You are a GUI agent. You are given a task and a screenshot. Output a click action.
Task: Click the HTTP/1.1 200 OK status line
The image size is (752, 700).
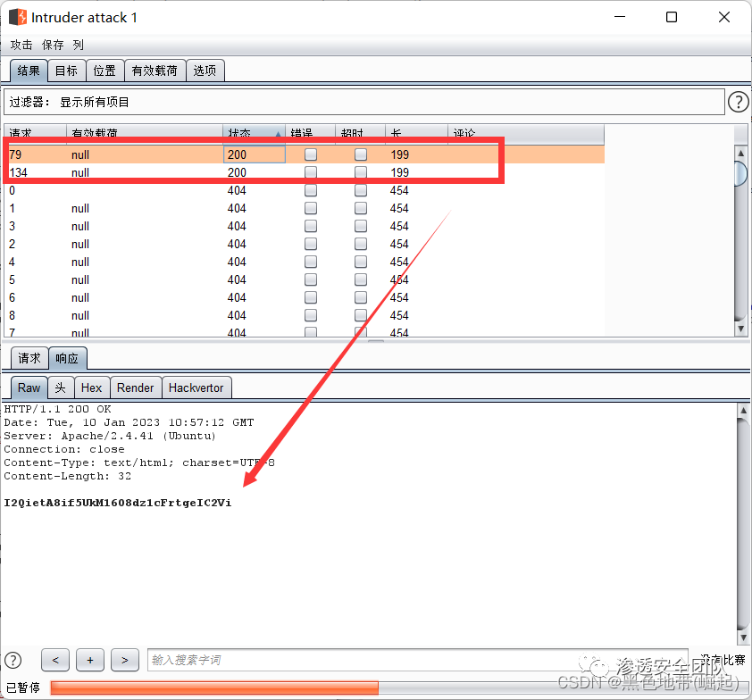(57, 409)
